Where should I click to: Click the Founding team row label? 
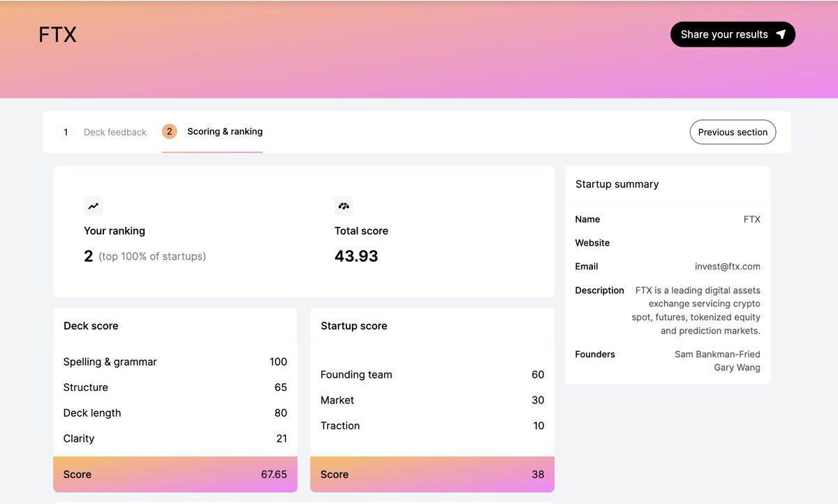pos(356,375)
